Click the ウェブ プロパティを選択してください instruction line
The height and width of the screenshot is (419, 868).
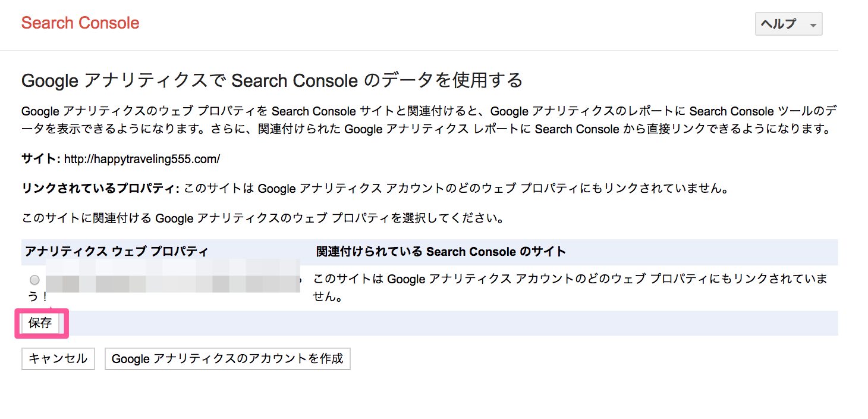point(263,218)
